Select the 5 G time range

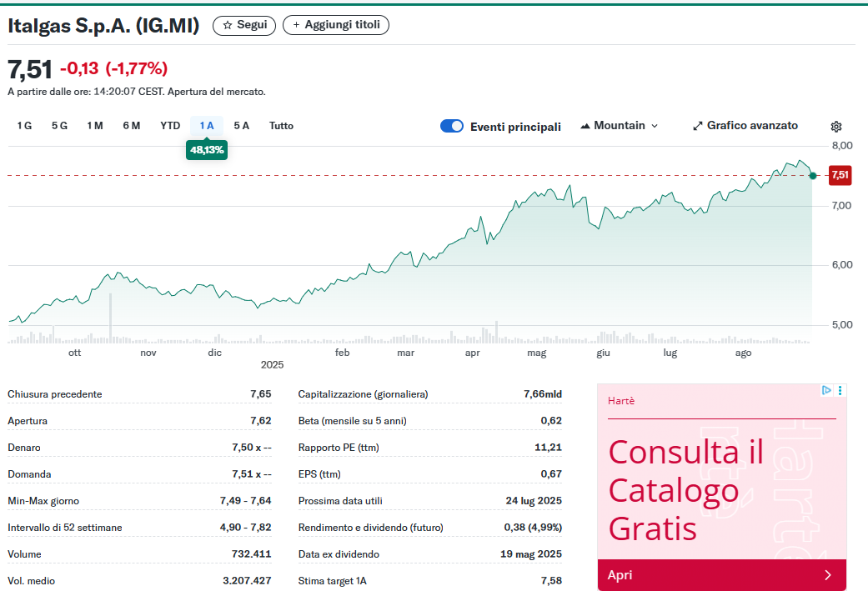click(59, 126)
